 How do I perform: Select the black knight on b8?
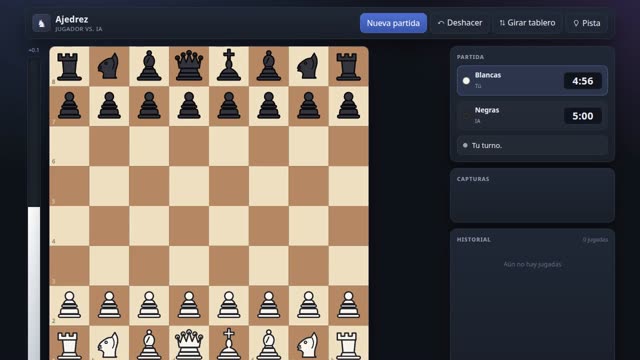coord(109,66)
